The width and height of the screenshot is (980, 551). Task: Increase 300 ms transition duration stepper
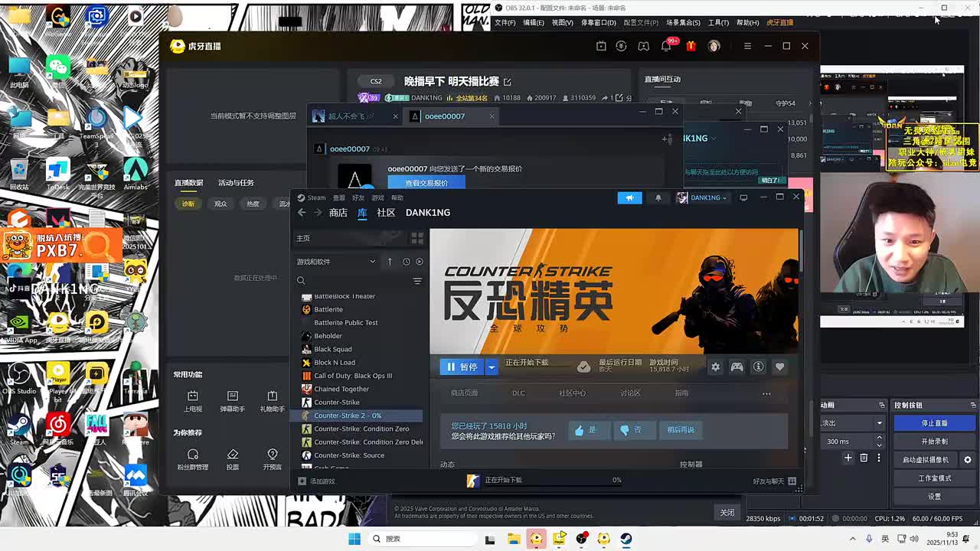point(879,438)
